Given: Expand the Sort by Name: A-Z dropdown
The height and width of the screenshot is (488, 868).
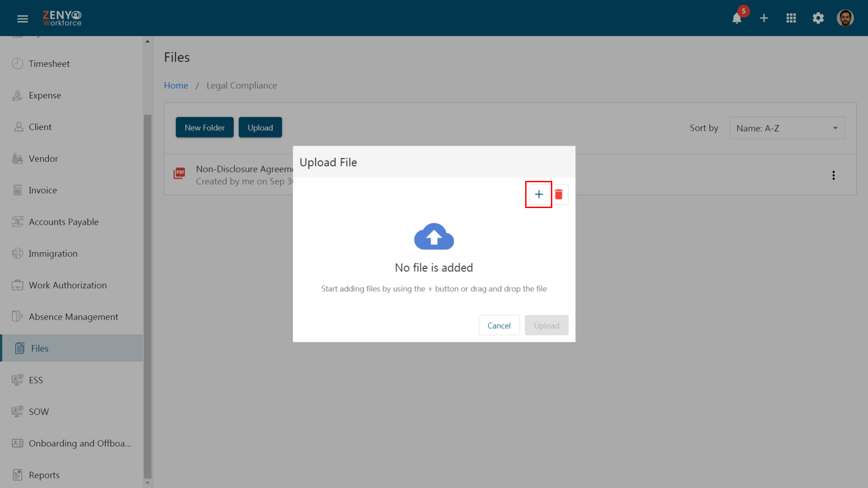Looking at the screenshot, I should [787, 128].
